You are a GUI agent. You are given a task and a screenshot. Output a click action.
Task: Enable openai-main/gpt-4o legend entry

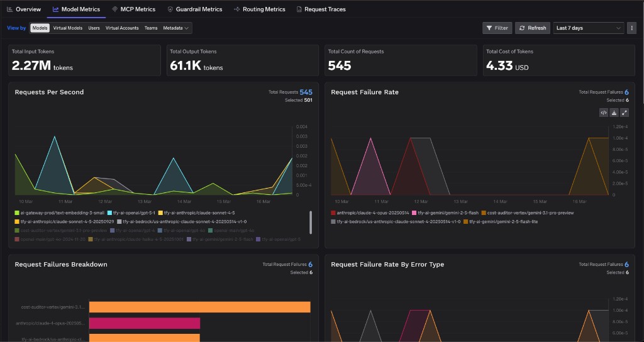[231, 230]
